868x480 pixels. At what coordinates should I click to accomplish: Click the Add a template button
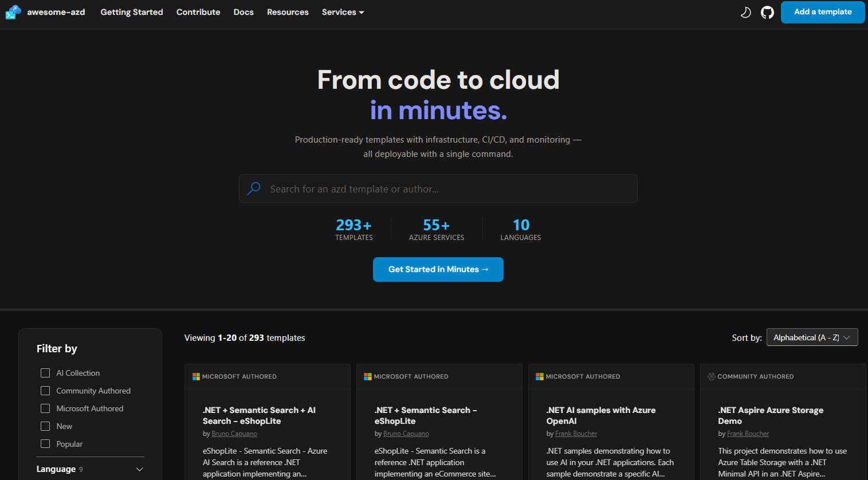coord(823,12)
